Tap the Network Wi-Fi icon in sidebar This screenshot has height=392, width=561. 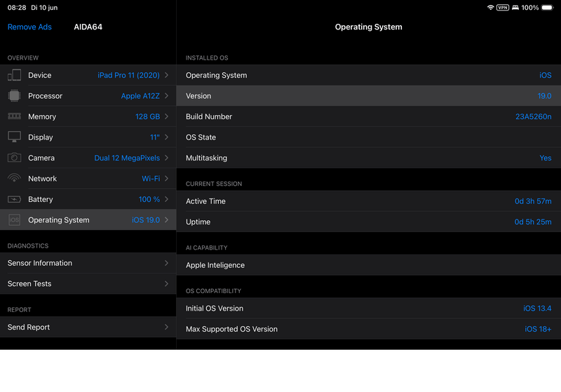click(x=14, y=178)
